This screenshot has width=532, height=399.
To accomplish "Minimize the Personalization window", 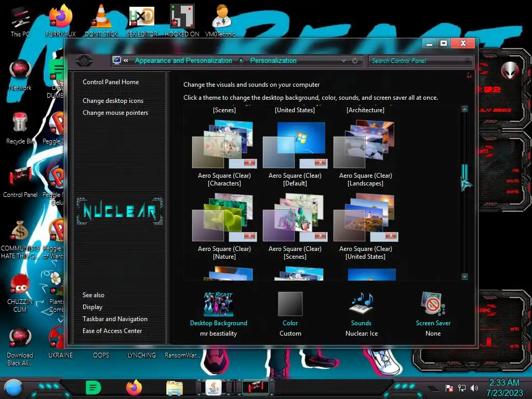I will coord(429,44).
